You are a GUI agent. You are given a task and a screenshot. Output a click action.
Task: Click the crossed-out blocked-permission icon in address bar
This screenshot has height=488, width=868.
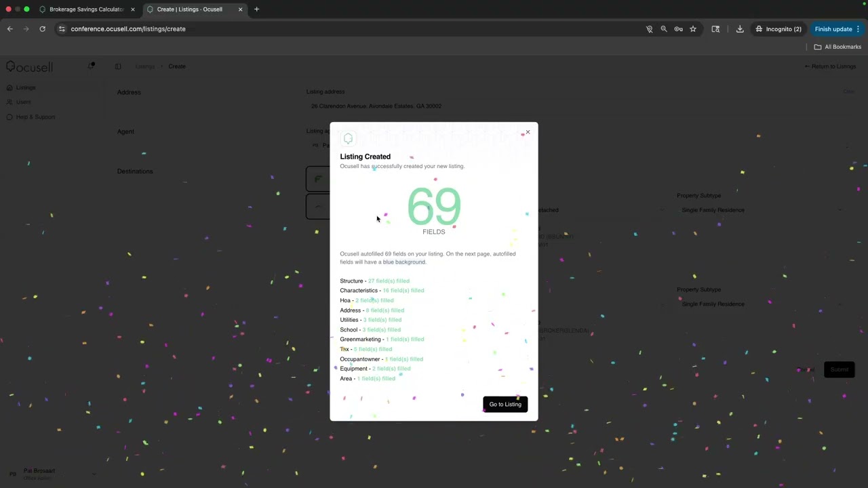[x=649, y=29]
